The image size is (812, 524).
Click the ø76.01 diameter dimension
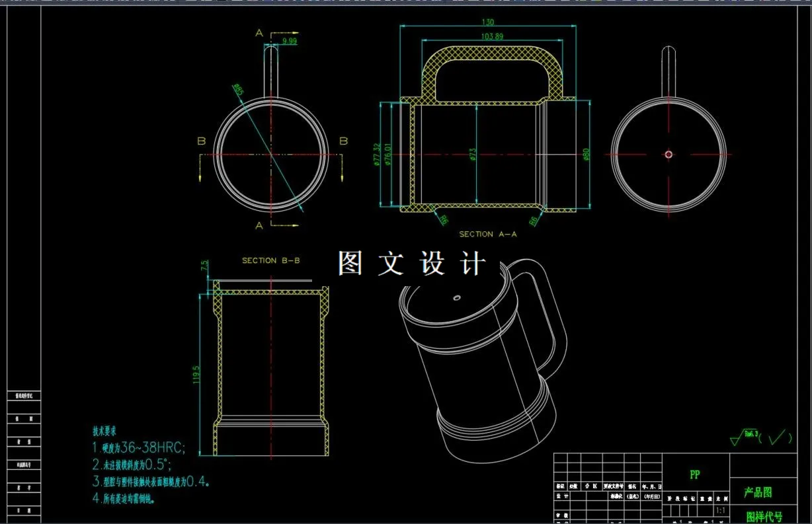point(388,155)
